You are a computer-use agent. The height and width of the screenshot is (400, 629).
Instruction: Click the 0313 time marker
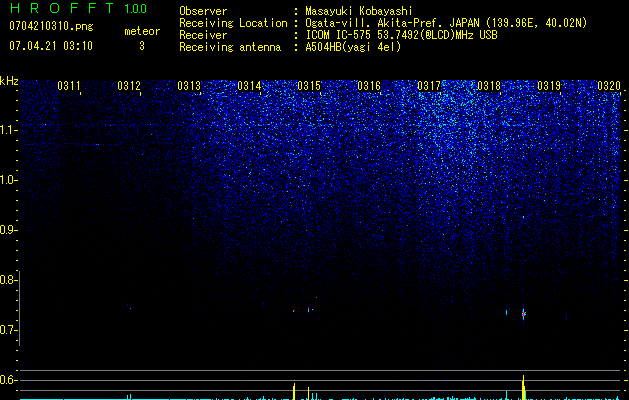point(189,86)
